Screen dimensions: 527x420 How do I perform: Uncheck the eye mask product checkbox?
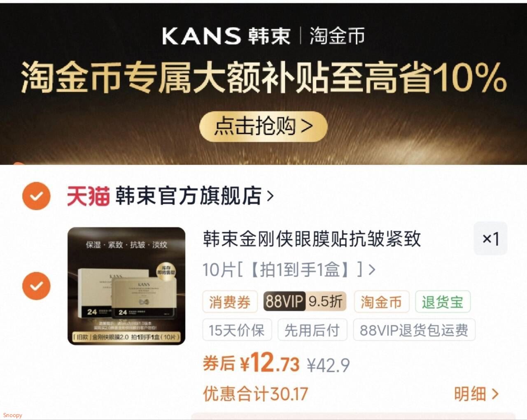36,285
